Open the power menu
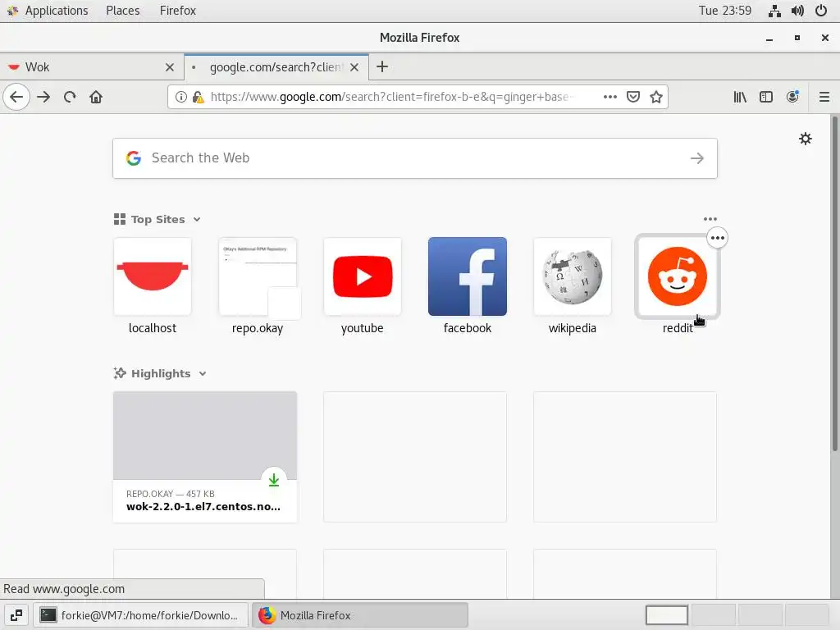The height and width of the screenshot is (630, 840). [x=821, y=11]
